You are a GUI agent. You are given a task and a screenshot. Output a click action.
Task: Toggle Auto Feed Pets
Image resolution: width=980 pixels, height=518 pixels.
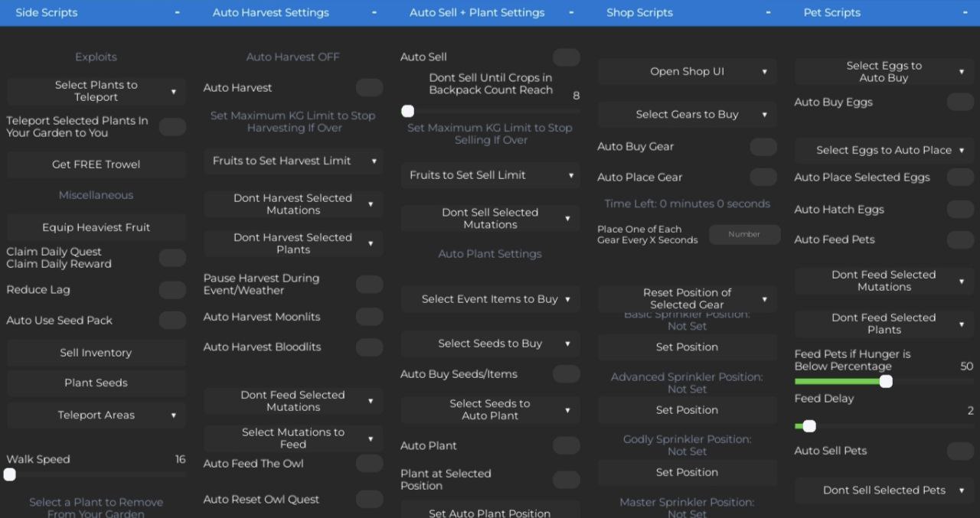(x=960, y=239)
